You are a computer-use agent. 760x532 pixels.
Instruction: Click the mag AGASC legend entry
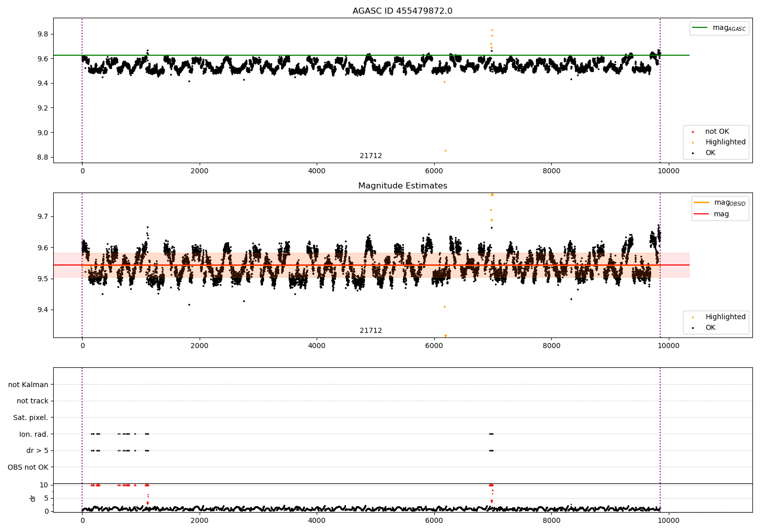719,28
